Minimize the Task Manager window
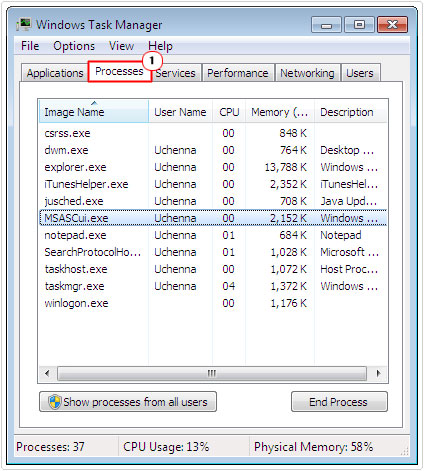Image resolution: width=424 pixels, height=471 pixels. (326, 25)
